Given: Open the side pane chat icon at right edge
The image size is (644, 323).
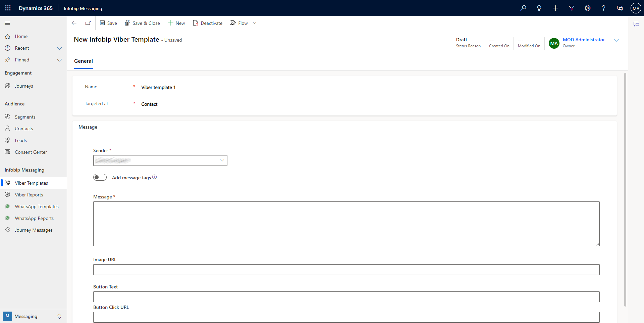Looking at the screenshot, I should 636,24.
